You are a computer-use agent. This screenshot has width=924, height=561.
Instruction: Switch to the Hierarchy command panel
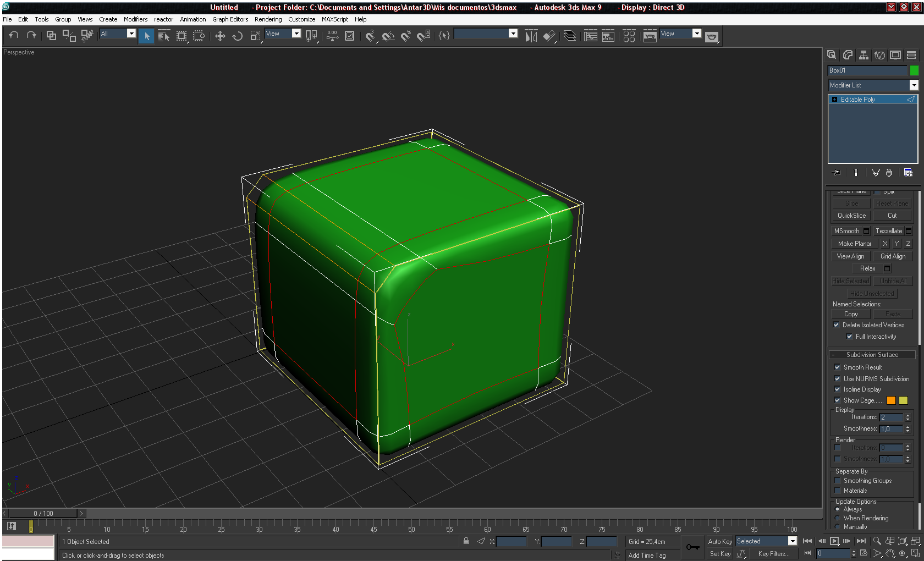(864, 54)
